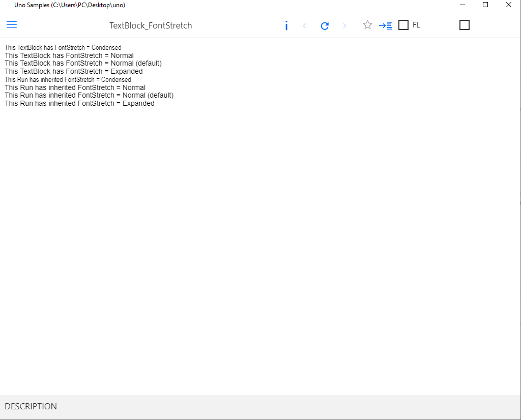Click 'This Run has inherited FontStretch = Normal' line
The width and height of the screenshot is (521, 420).
coord(75,87)
